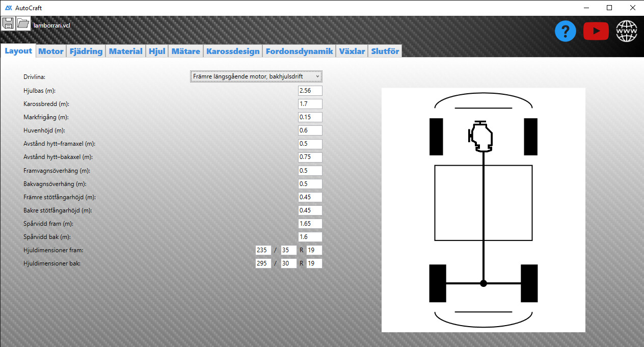Open the website globe icon
Image resolution: width=644 pixels, height=347 pixels.
[x=627, y=32]
